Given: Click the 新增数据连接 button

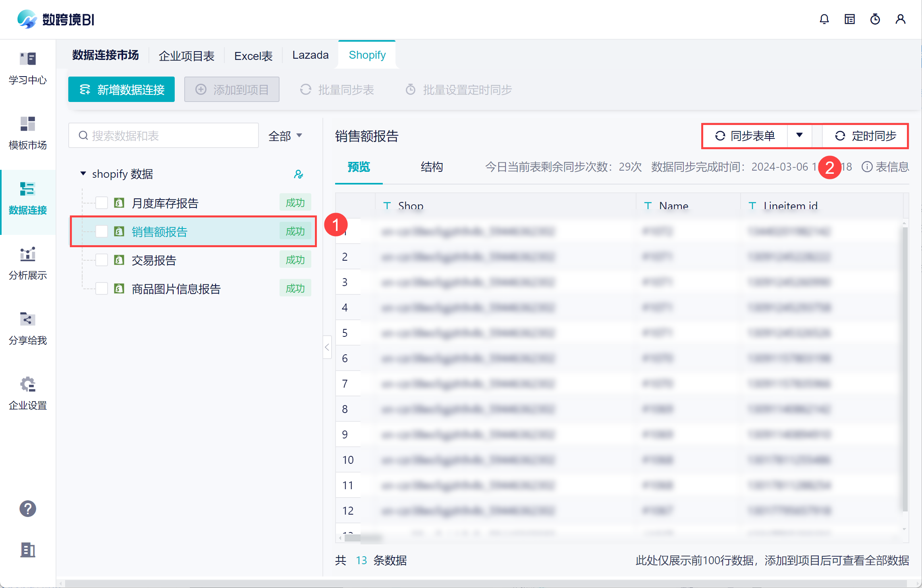Looking at the screenshot, I should pyautogui.click(x=122, y=90).
